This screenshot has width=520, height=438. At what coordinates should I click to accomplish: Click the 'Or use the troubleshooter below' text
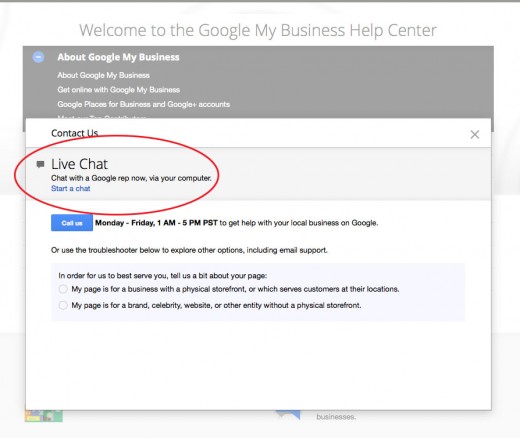tap(189, 250)
